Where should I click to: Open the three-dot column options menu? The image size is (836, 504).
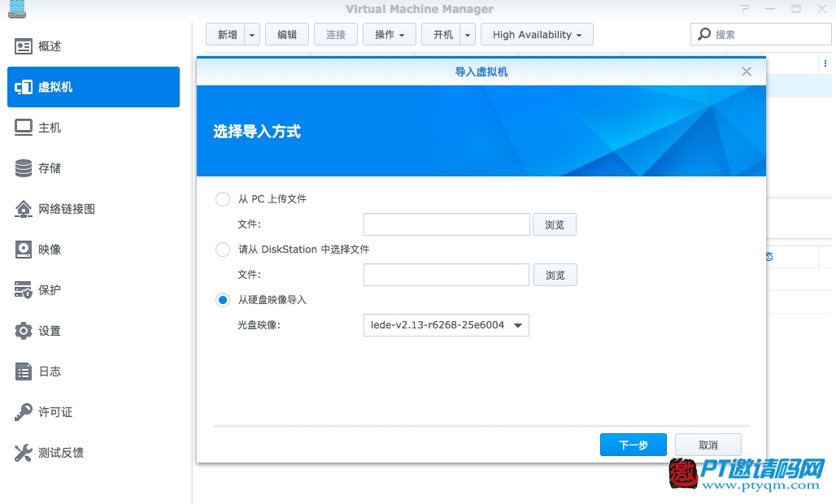[825, 63]
